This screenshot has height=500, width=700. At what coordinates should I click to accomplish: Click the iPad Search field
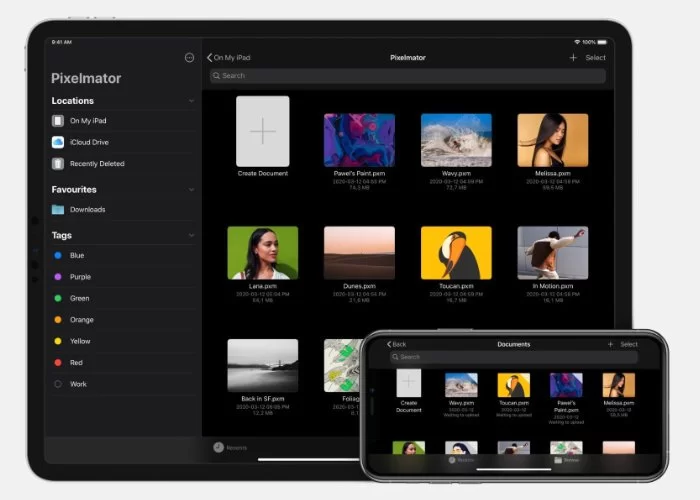coord(408,75)
